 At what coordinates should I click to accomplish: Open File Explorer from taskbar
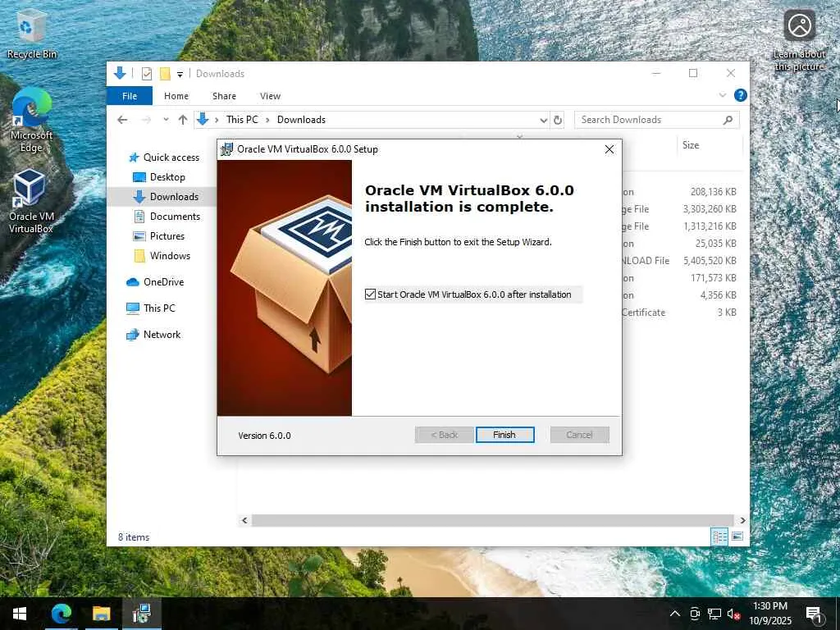click(x=101, y=614)
